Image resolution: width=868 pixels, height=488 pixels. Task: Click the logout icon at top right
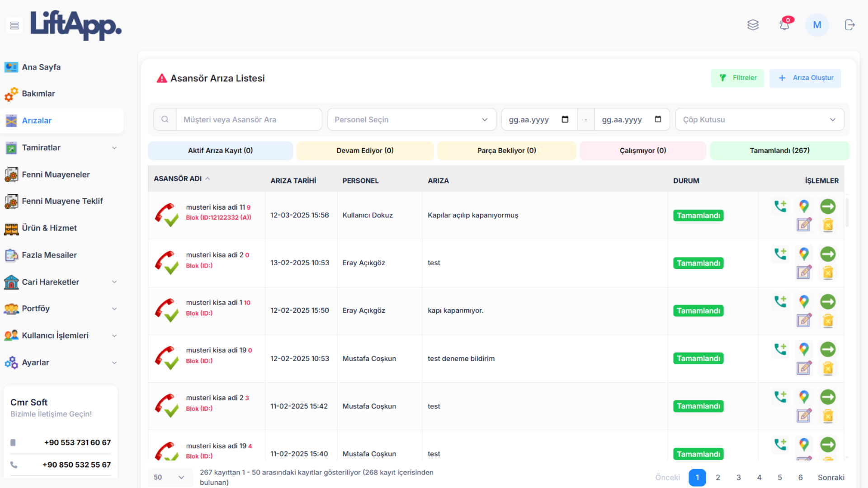click(849, 25)
